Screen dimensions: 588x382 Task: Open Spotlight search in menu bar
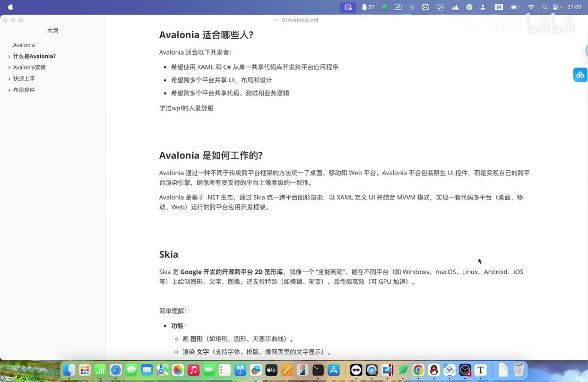pyautogui.click(x=544, y=7)
